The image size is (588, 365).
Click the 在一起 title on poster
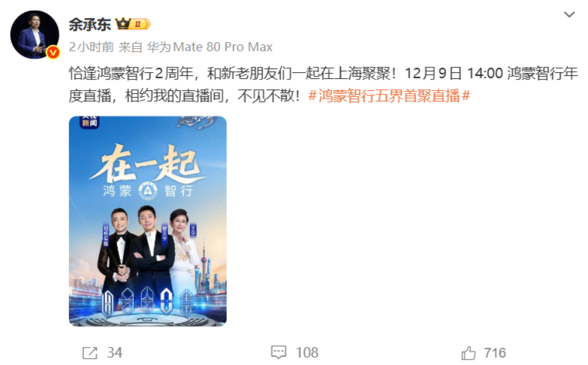147,164
